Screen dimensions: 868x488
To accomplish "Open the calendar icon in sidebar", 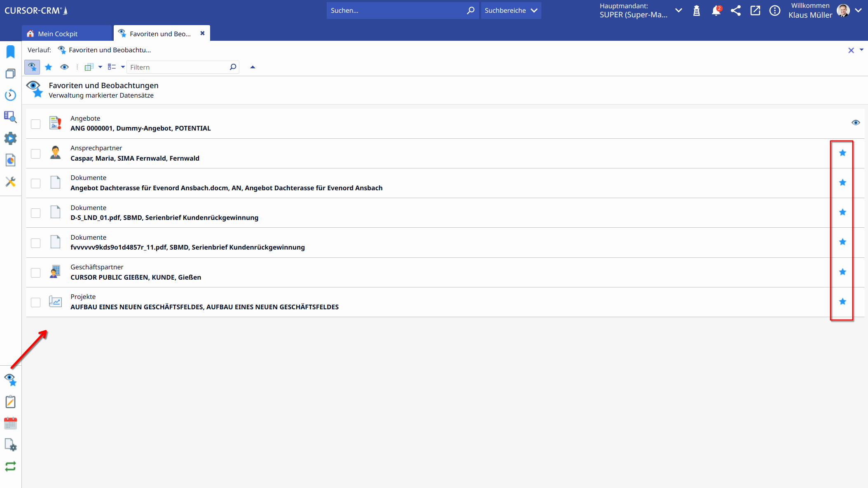I will pyautogui.click(x=11, y=423).
